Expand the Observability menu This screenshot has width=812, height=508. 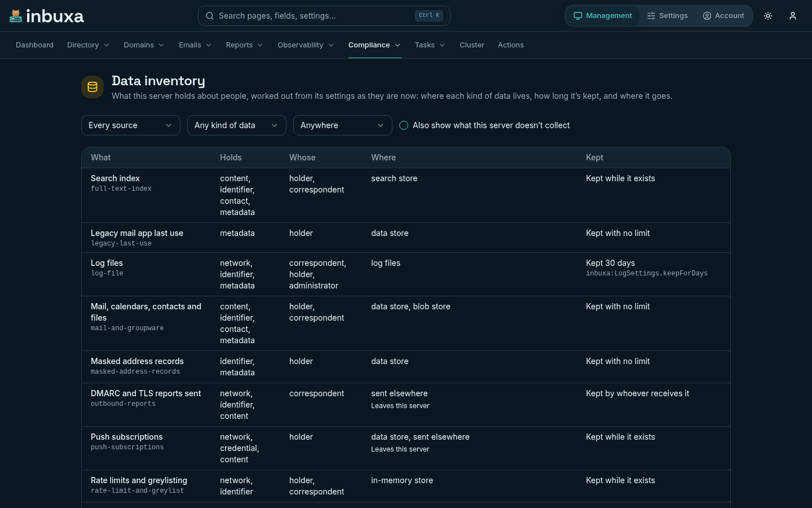point(306,45)
